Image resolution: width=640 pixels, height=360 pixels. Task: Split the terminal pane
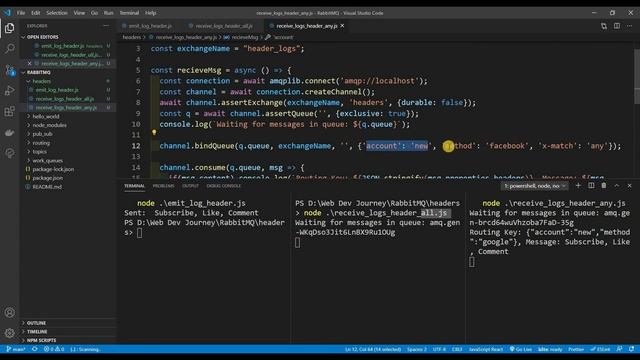tap(591, 186)
